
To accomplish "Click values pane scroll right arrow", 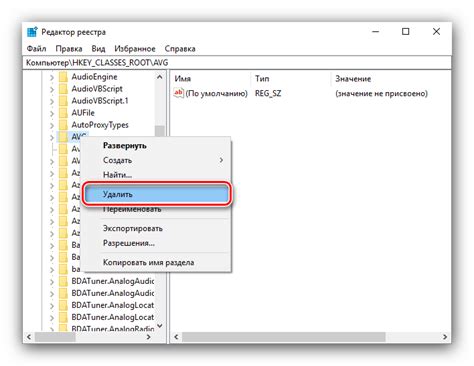I will [445, 337].
